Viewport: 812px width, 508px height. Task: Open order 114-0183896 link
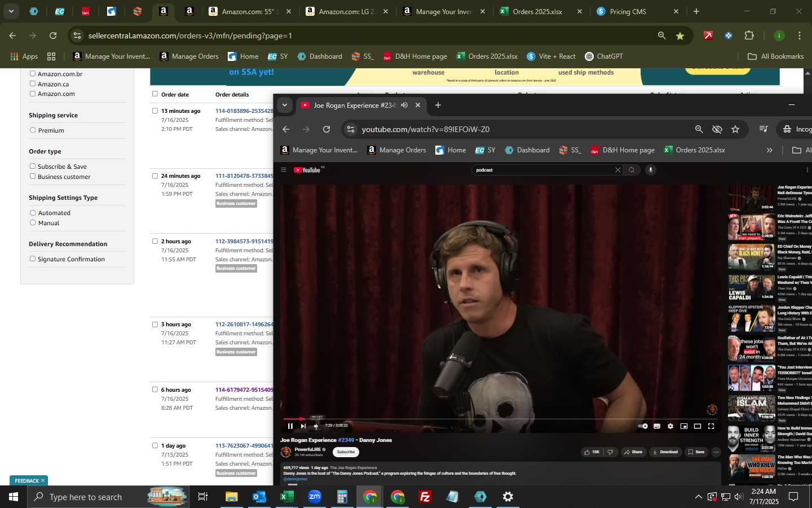click(244, 111)
